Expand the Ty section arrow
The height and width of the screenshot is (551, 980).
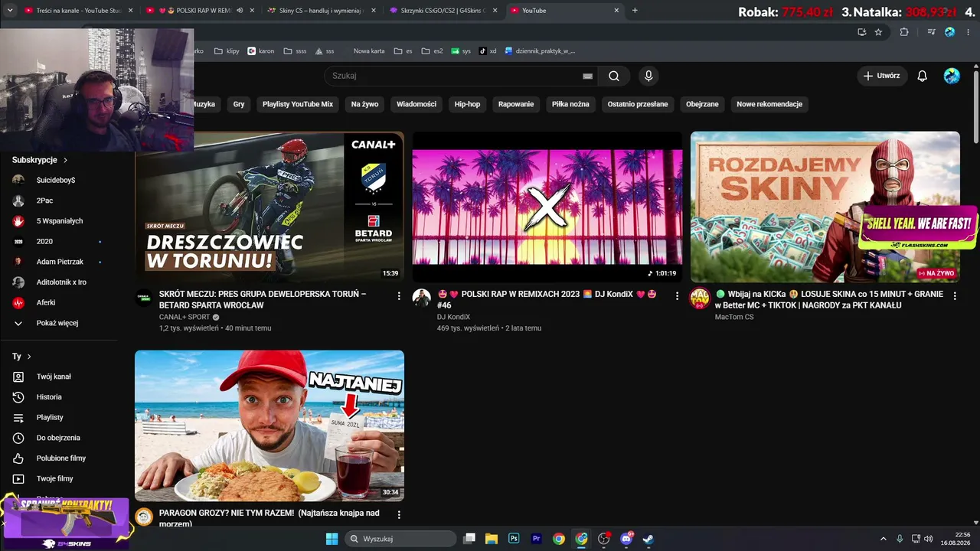click(x=29, y=357)
